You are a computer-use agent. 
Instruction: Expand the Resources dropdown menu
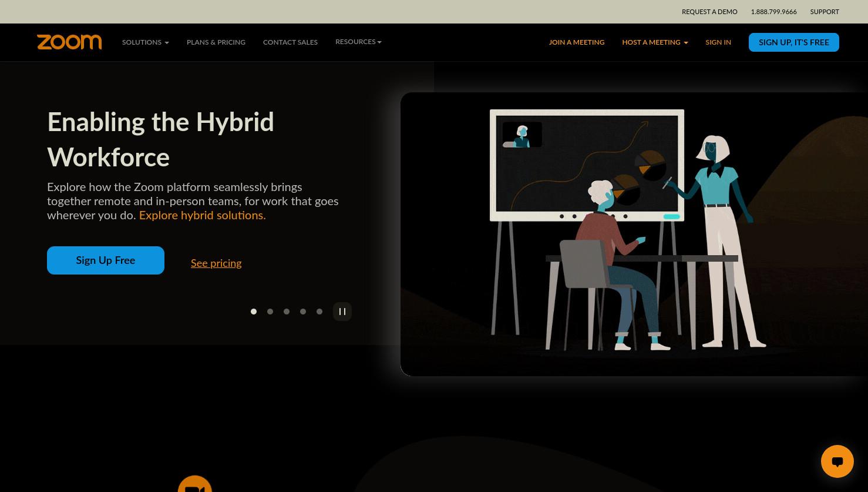coord(358,42)
